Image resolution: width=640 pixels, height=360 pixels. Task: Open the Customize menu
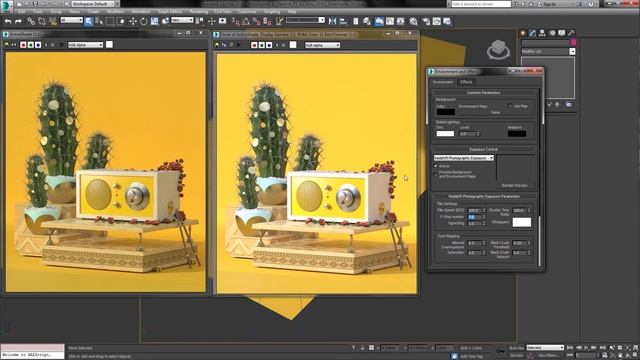[247, 12]
